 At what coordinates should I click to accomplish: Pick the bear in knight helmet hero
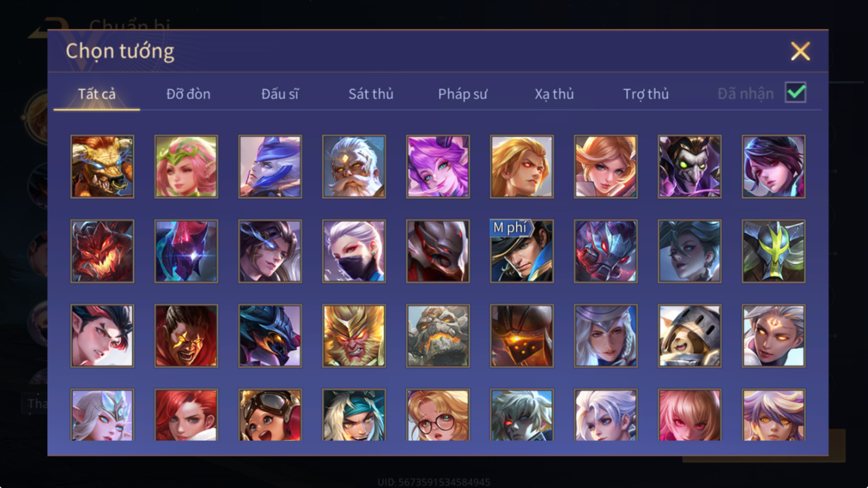tap(690, 335)
